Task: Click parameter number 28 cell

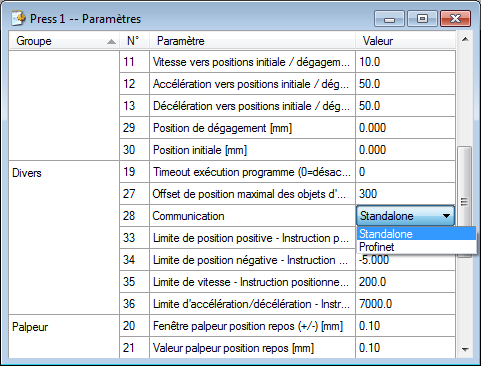Action: [134, 216]
